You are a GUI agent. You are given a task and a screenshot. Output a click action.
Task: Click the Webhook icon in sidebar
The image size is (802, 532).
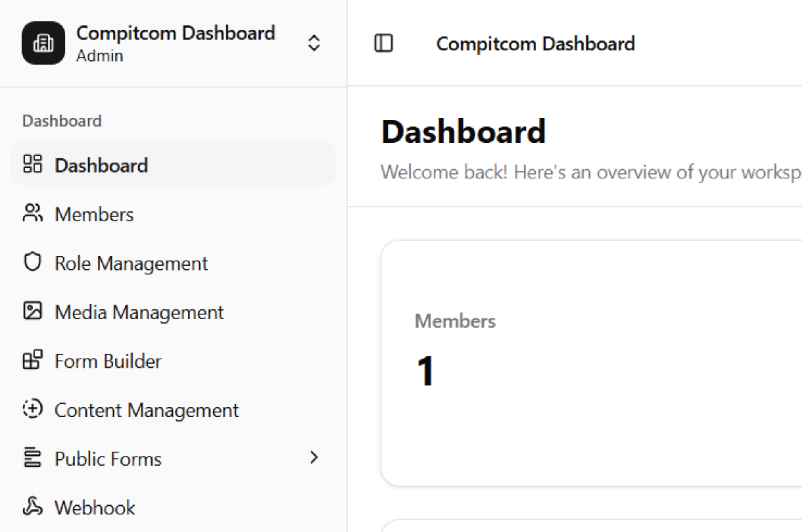[x=33, y=507]
